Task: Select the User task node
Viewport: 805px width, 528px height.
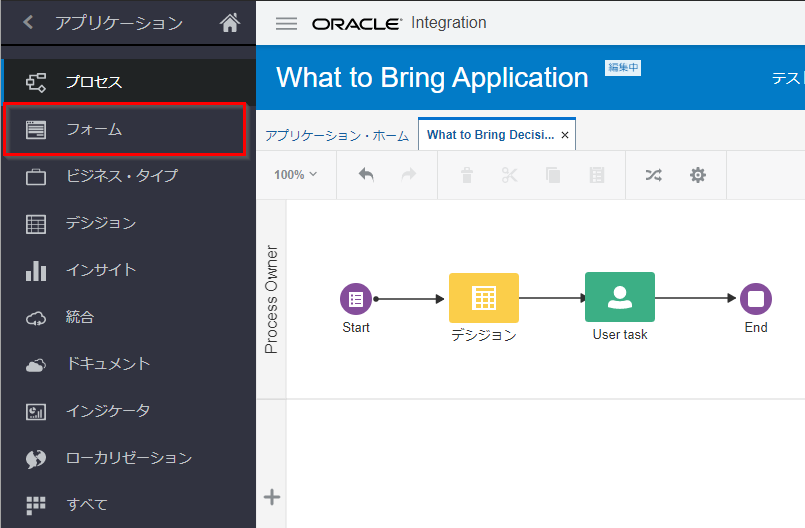Action: point(620,297)
